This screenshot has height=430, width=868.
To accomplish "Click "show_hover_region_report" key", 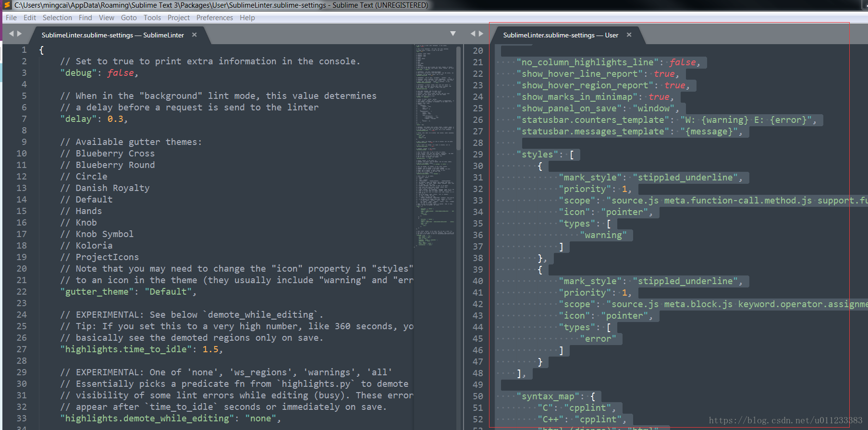I will [x=585, y=85].
